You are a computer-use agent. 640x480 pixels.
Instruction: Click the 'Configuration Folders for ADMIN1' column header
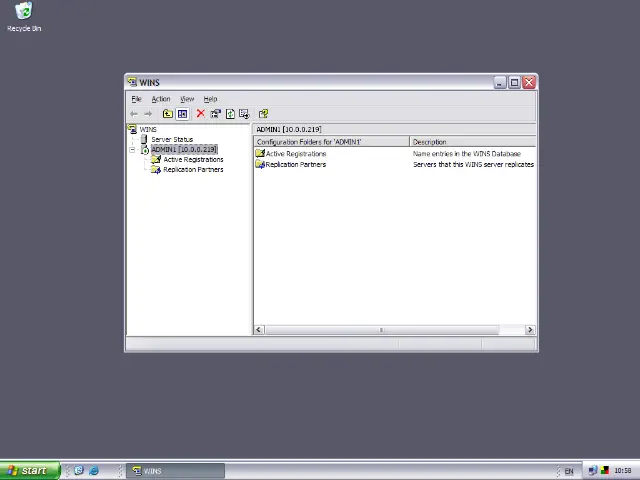tap(331, 142)
